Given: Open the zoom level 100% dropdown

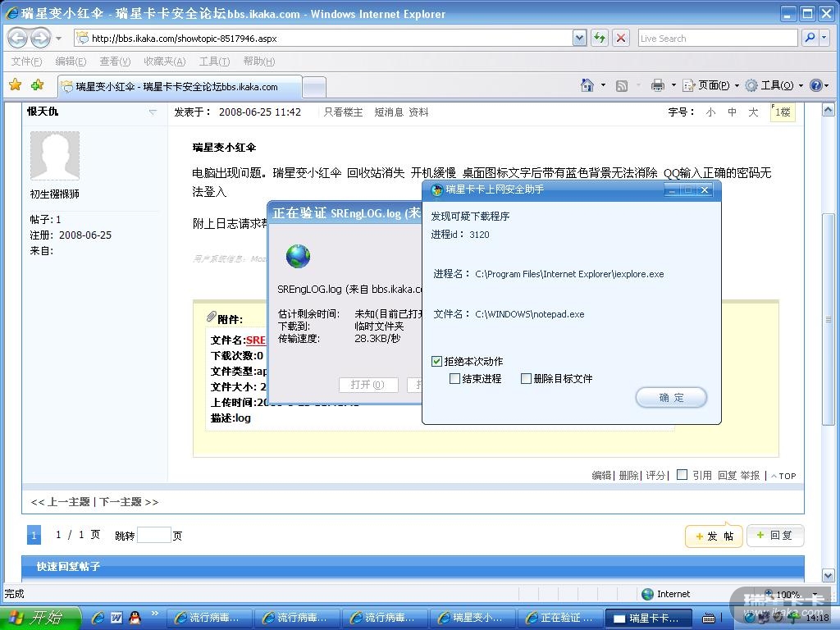Looking at the screenshot, I should [815, 594].
